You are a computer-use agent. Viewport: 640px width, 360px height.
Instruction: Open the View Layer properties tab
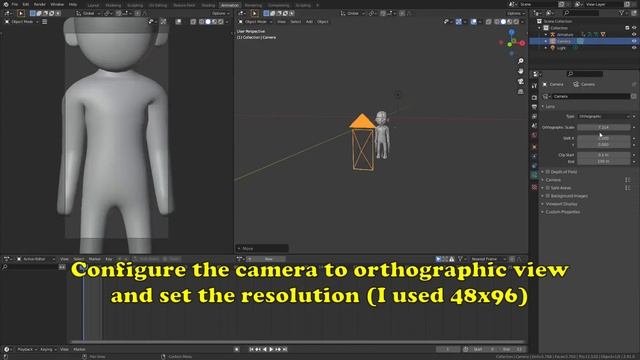(x=534, y=116)
